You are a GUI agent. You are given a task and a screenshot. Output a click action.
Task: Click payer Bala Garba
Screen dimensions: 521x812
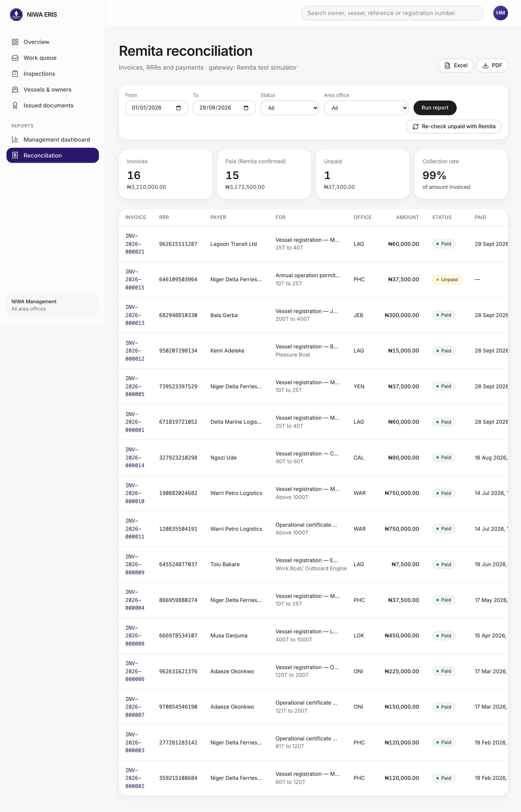tap(224, 315)
